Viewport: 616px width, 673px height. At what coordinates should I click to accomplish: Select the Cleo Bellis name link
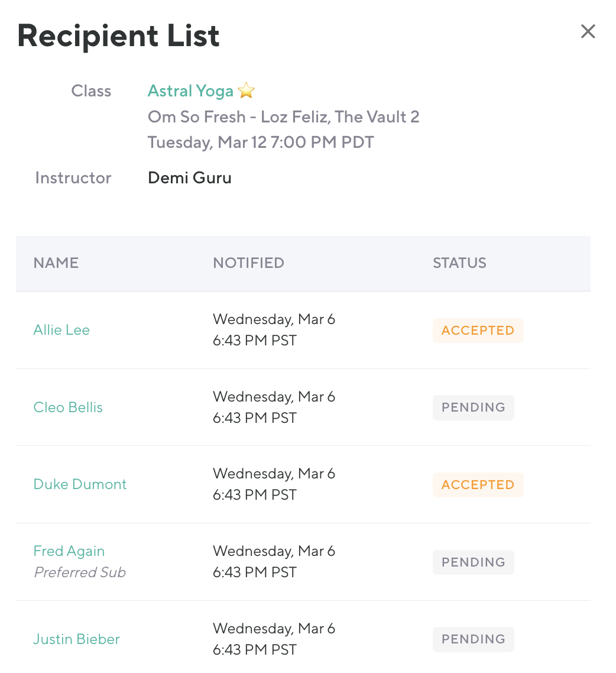pyautogui.click(x=68, y=407)
